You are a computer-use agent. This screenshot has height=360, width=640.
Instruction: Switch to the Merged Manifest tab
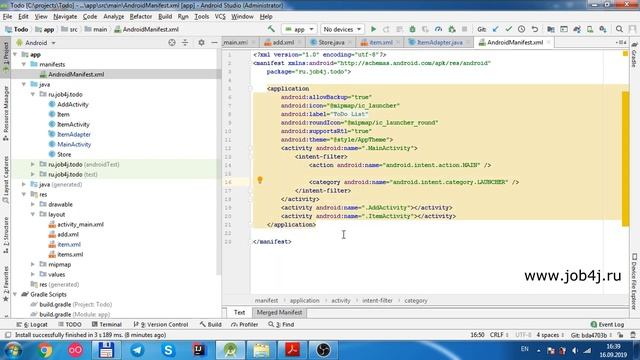(x=279, y=312)
